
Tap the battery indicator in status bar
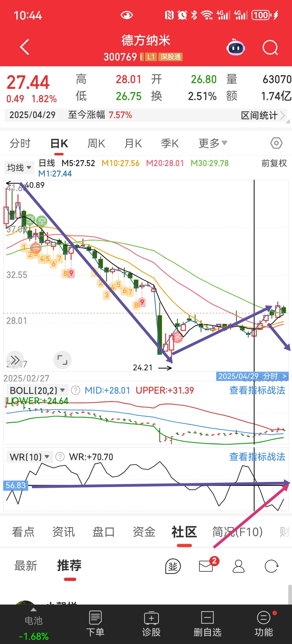pos(262,15)
